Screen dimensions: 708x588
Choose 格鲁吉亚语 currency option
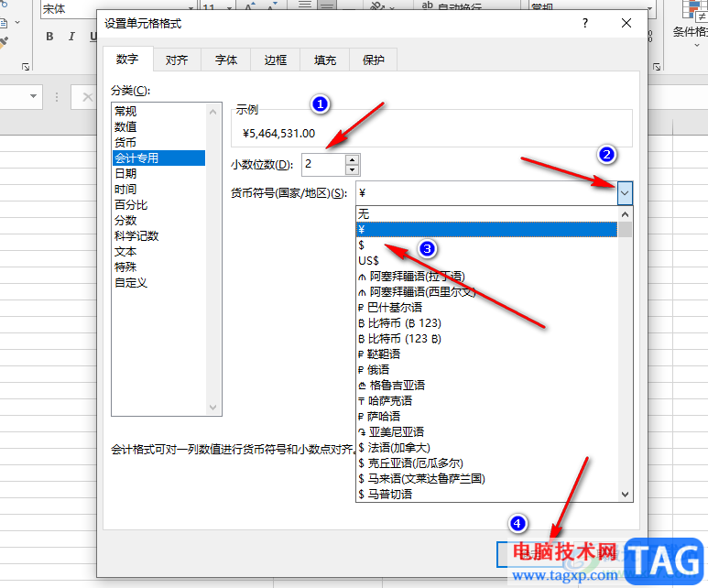click(486, 386)
